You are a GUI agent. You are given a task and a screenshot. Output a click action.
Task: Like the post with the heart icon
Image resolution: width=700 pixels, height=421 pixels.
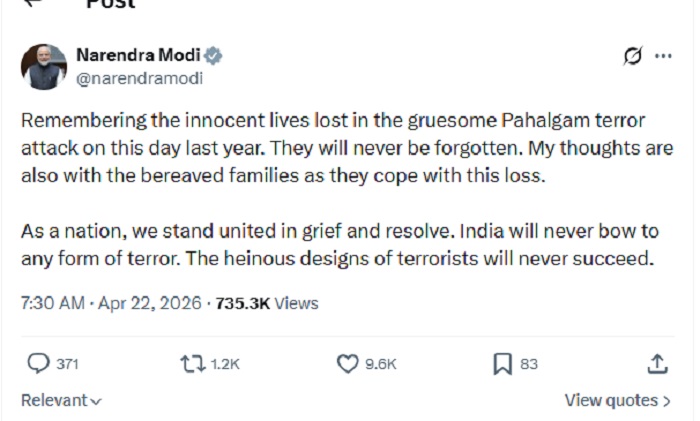pos(347,364)
